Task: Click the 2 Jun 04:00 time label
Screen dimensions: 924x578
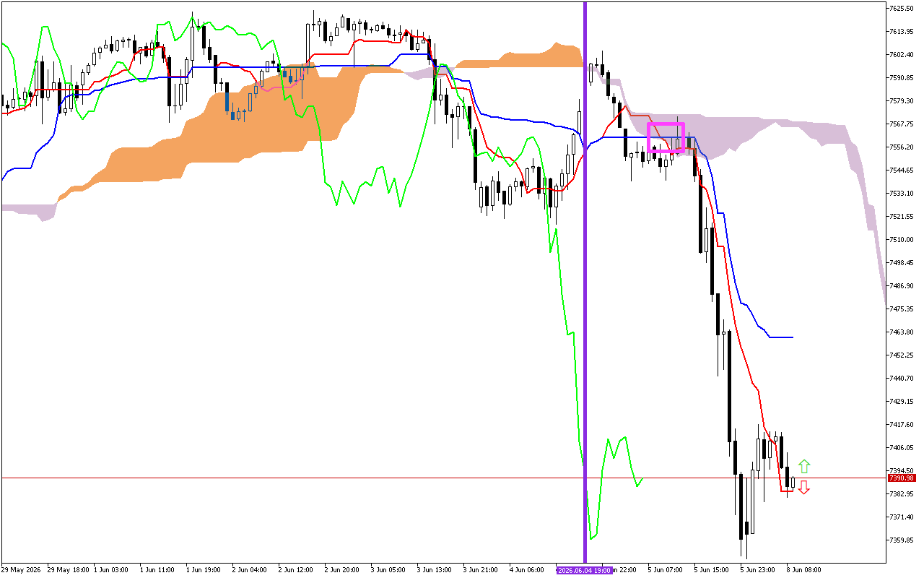Action: [x=251, y=570]
